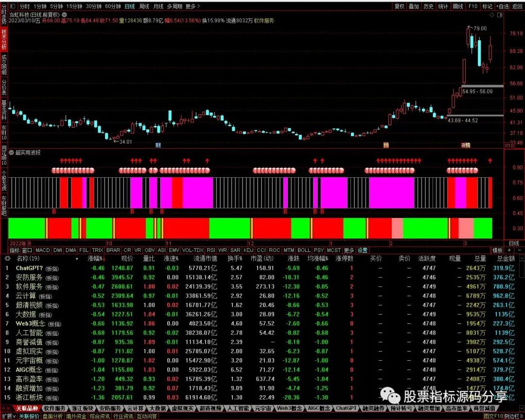
Task: Select the 15分钟 timeframe
Action: (x=74, y=6)
